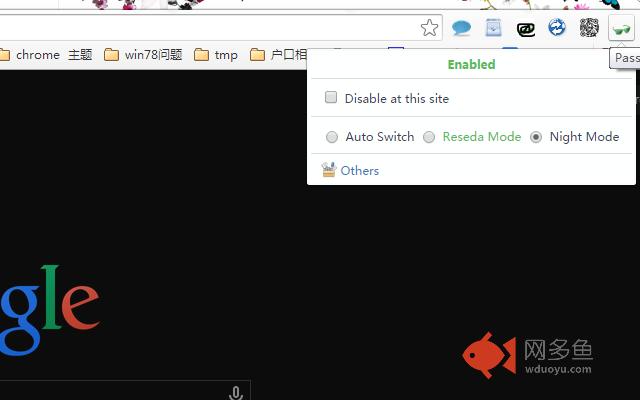Open the 户口 bookmarks folder

coord(278,55)
